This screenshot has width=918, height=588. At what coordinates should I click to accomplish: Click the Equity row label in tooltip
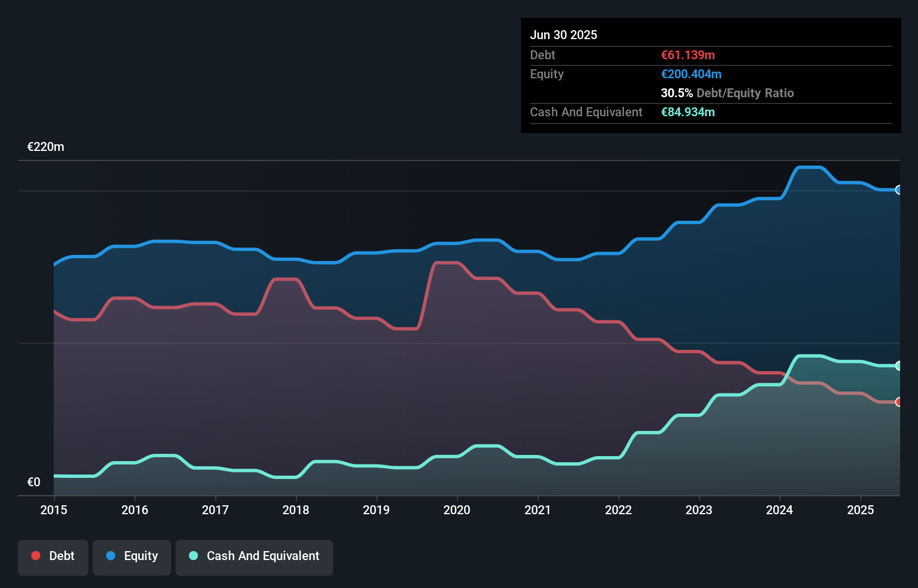[x=547, y=74]
